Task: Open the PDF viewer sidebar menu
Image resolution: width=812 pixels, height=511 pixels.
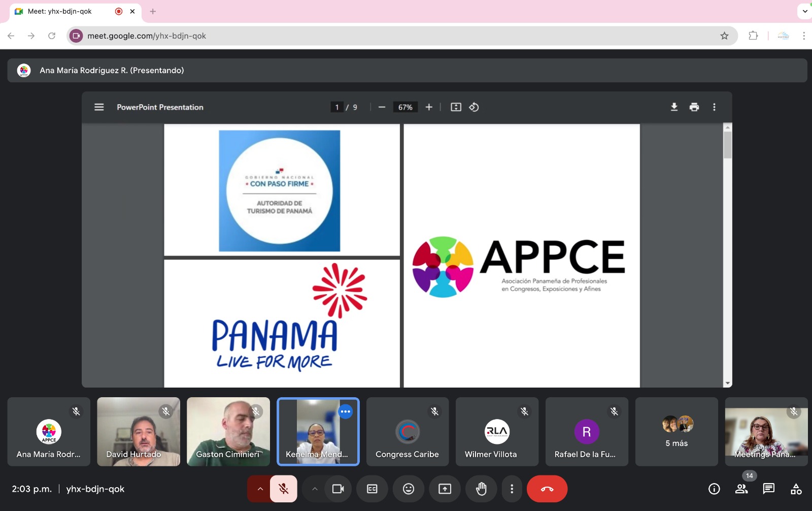Action: (99, 107)
